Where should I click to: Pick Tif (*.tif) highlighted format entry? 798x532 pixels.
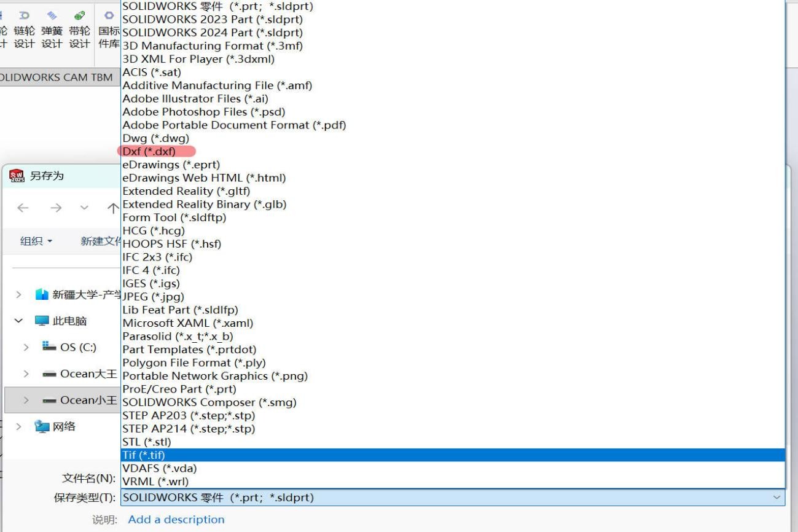coord(144,455)
